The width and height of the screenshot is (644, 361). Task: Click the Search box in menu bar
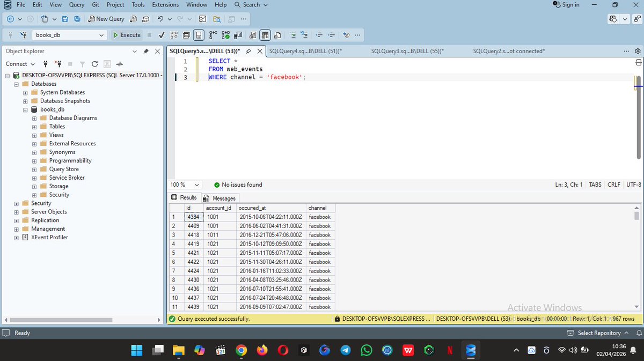click(251, 5)
